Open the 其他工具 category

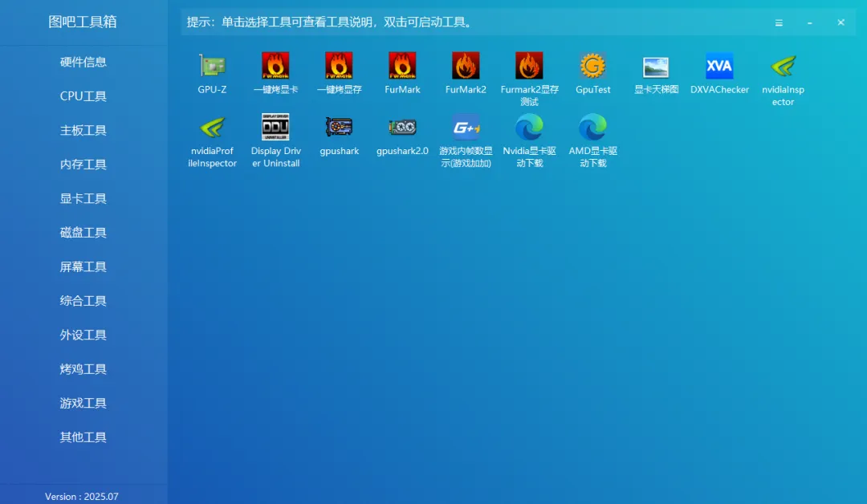pos(83,437)
